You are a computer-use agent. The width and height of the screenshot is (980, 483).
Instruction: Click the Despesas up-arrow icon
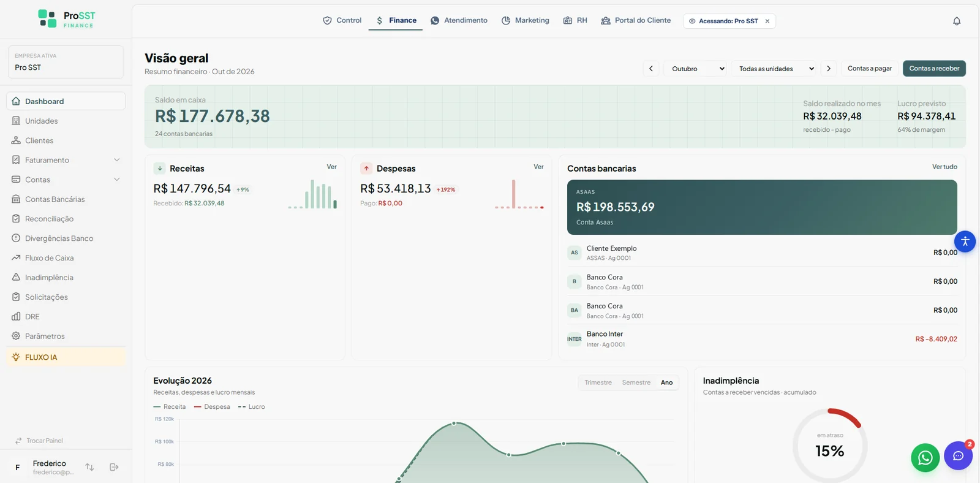(366, 168)
